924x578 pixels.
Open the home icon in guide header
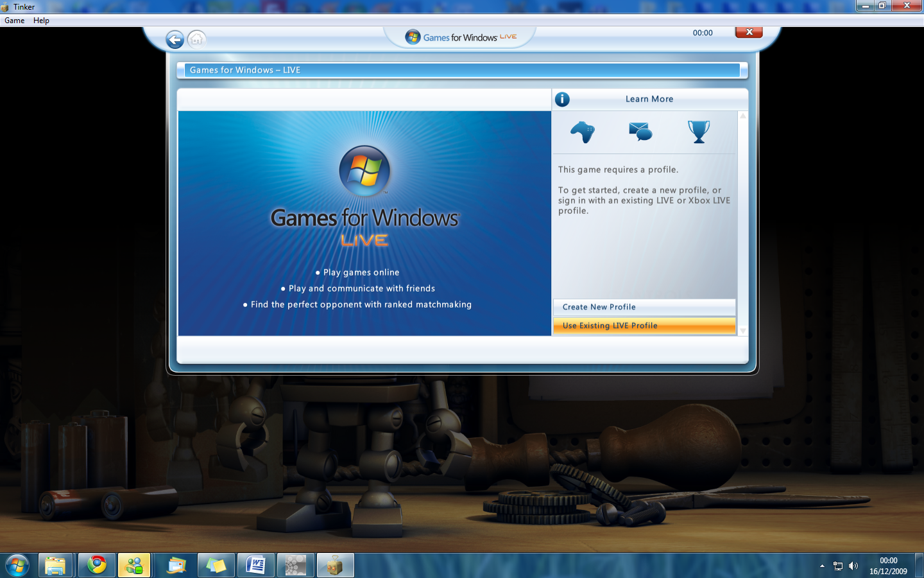pyautogui.click(x=197, y=40)
